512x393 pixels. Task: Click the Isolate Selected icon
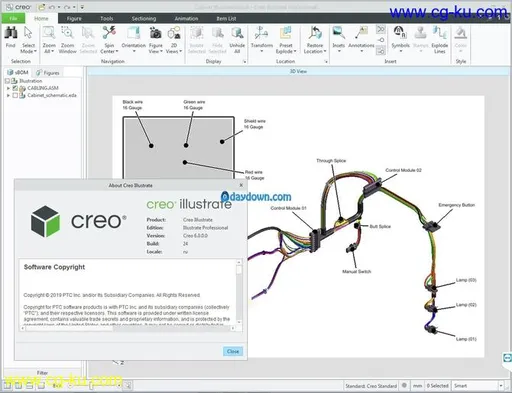pos(197,33)
